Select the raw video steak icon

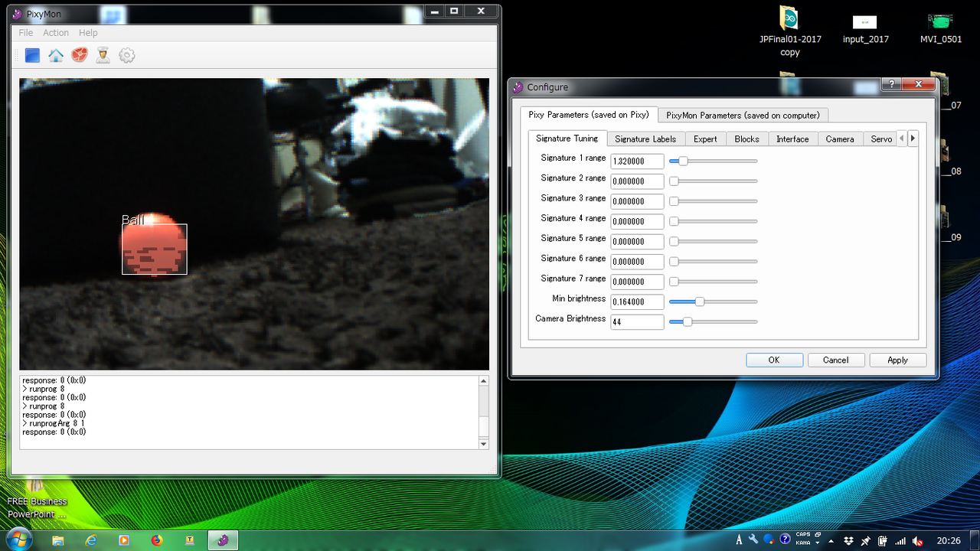click(80, 55)
